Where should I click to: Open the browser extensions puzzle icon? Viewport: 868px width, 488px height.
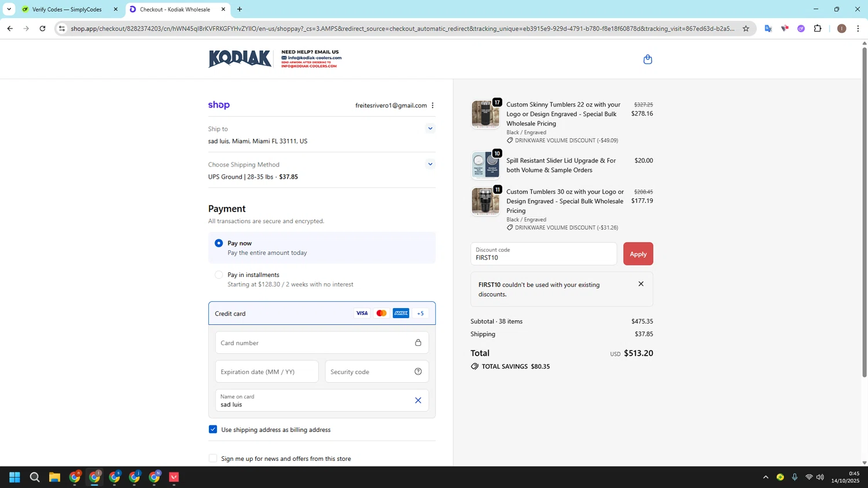point(818,28)
